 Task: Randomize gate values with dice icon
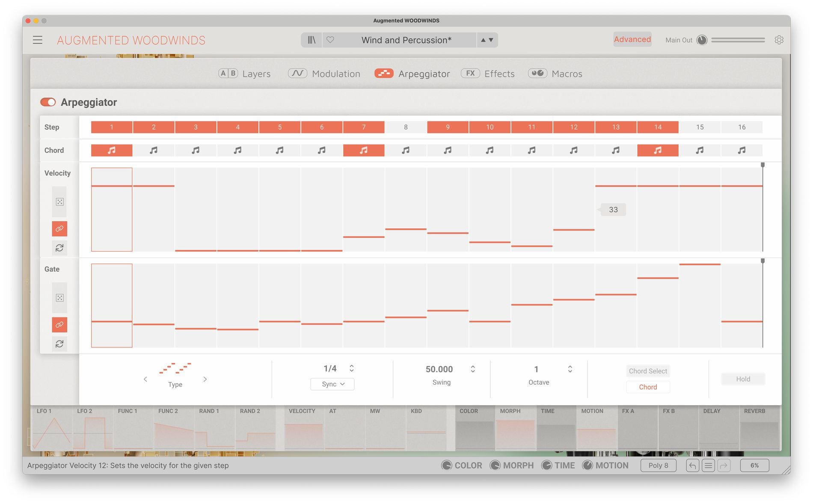point(60,298)
